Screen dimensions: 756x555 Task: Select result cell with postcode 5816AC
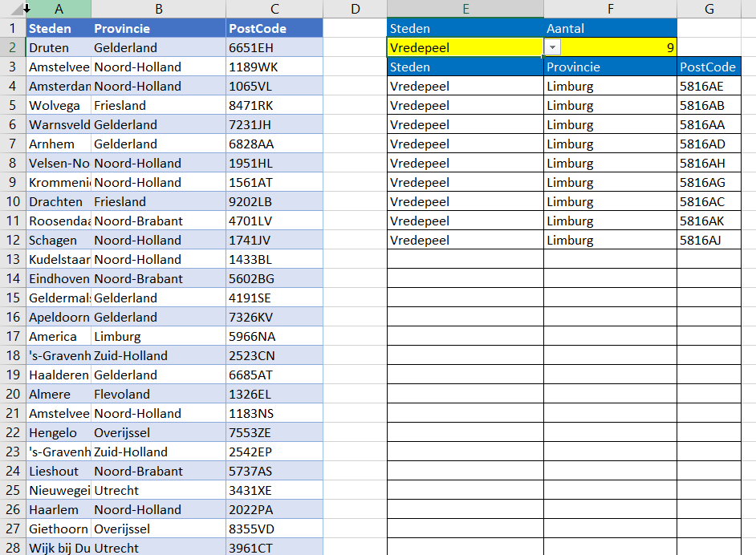pyautogui.click(x=709, y=201)
